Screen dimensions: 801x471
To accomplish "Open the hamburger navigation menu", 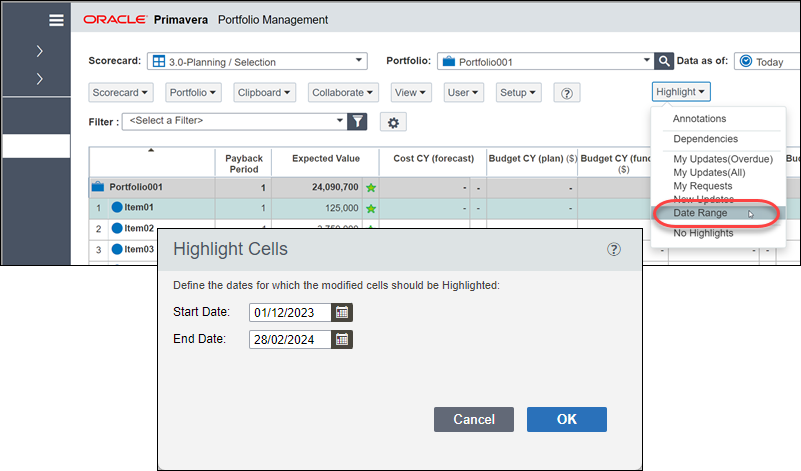I will pos(56,20).
